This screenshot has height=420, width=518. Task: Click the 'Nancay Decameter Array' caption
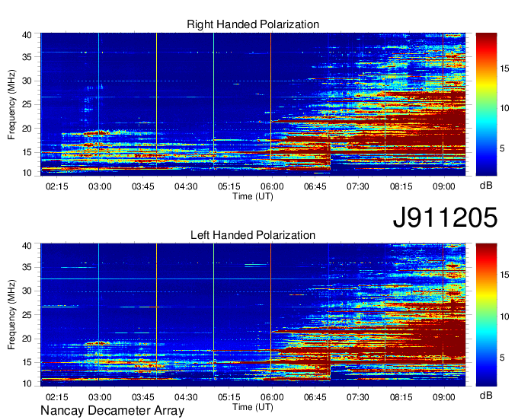click(x=112, y=411)
